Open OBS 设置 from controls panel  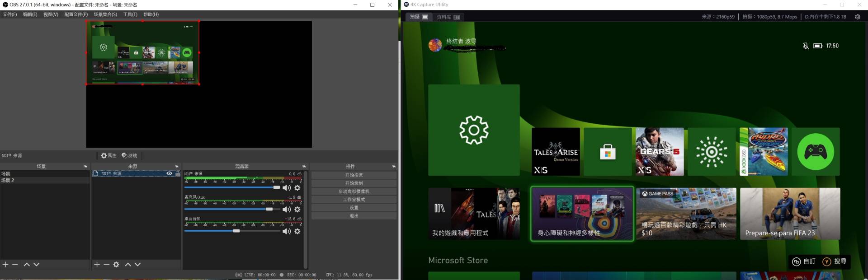pos(354,208)
